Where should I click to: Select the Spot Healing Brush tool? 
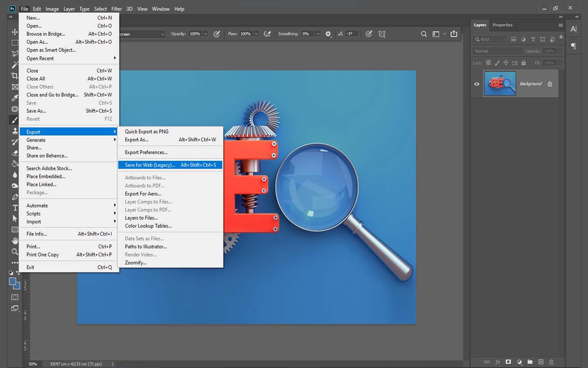[x=15, y=109]
